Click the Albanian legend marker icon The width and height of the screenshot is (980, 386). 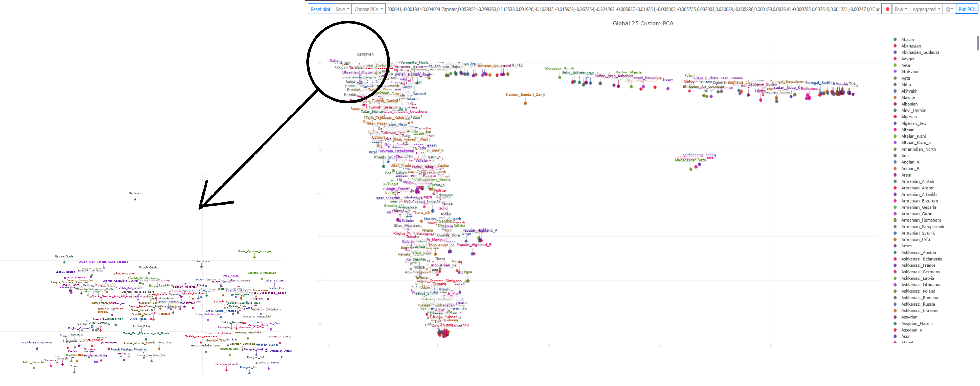pyautogui.click(x=895, y=104)
